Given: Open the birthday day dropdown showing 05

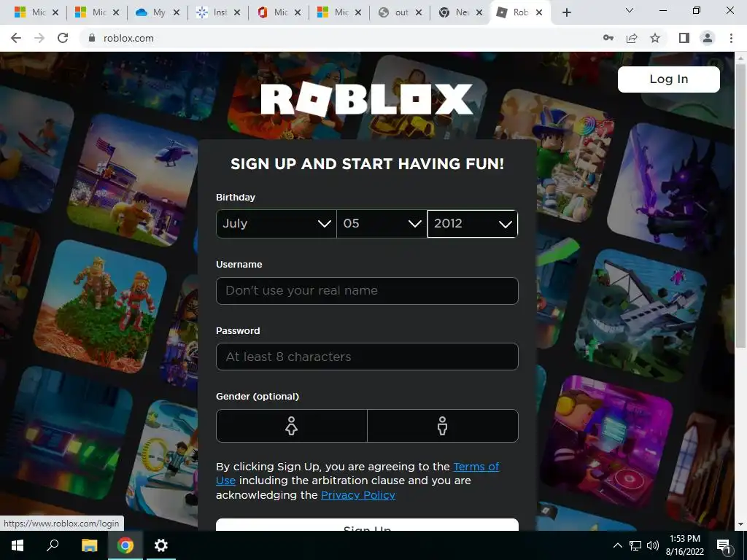Looking at the screenshot, I should click(382, 223).
